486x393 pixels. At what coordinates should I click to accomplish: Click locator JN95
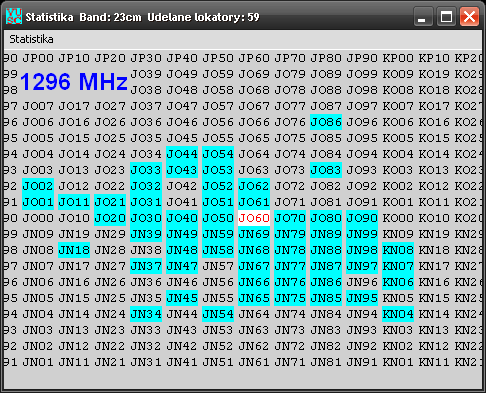362,298
